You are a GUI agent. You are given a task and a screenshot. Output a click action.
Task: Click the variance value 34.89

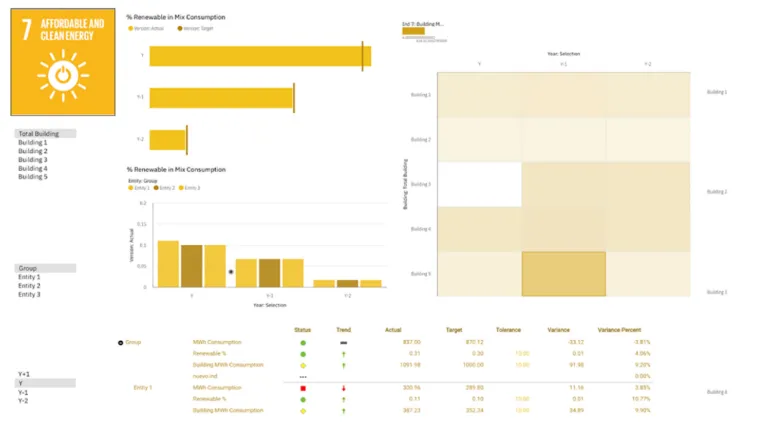(576, 411)
